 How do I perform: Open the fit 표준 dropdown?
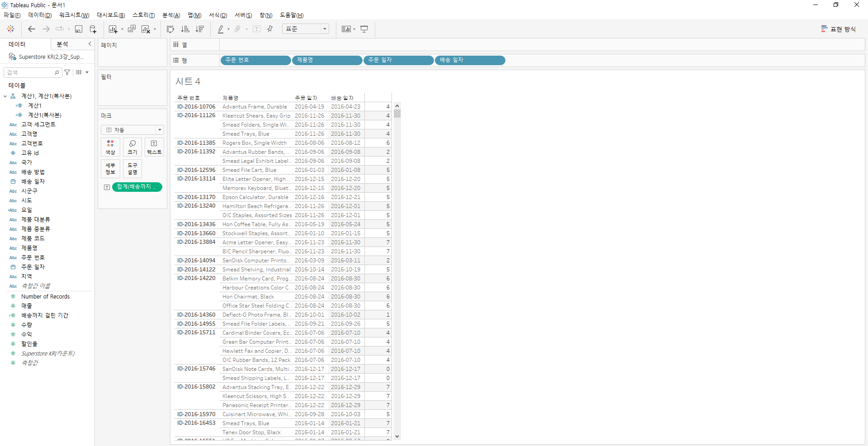(306, 29)
